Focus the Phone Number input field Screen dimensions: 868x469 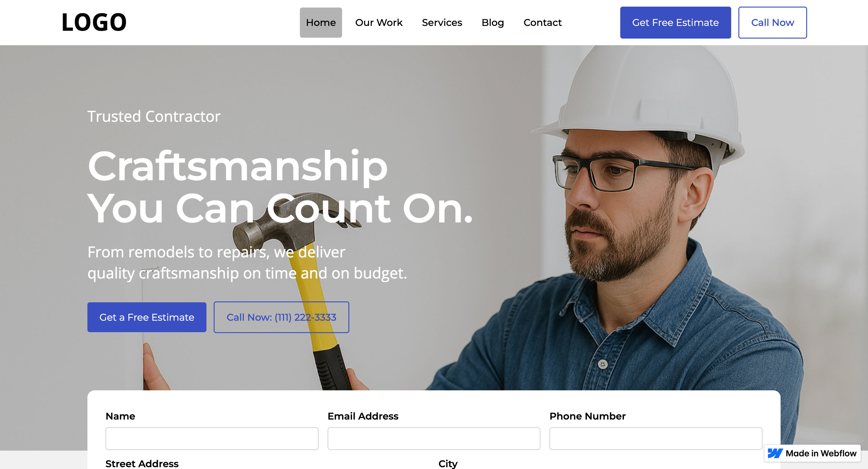(656, 438)
